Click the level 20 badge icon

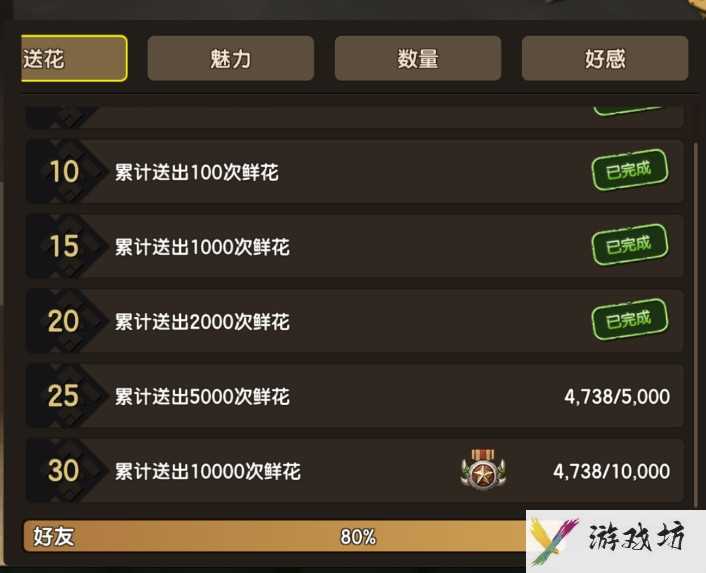[64, 321]
